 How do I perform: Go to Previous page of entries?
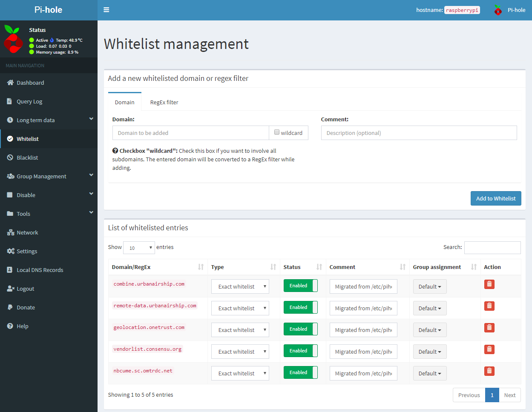coord(469,395)
